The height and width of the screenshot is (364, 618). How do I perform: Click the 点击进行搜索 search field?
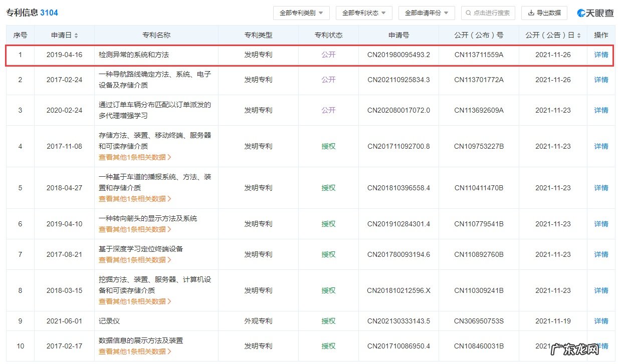pos(488,13)
